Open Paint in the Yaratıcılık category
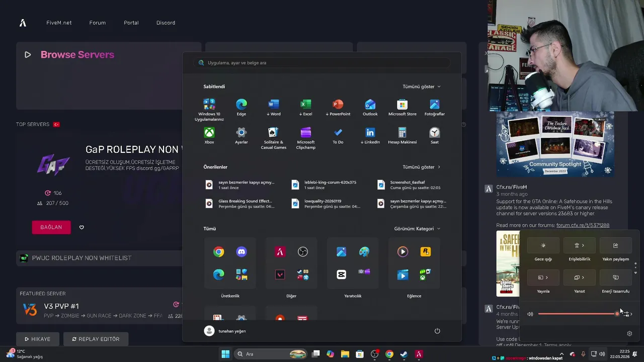This screenshot has width=644, height=362. point(364,252)
